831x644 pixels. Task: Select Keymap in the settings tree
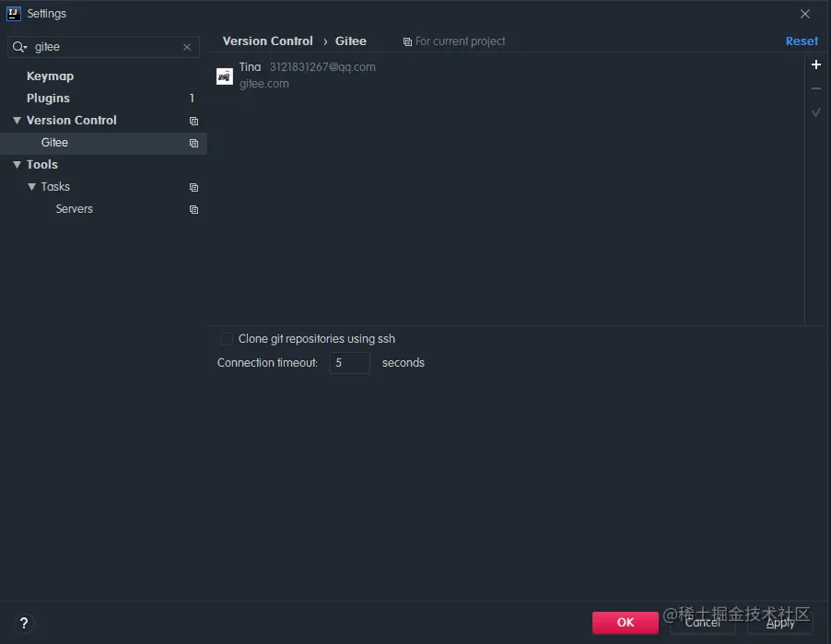pyautogui.click(x=51, y=76)
